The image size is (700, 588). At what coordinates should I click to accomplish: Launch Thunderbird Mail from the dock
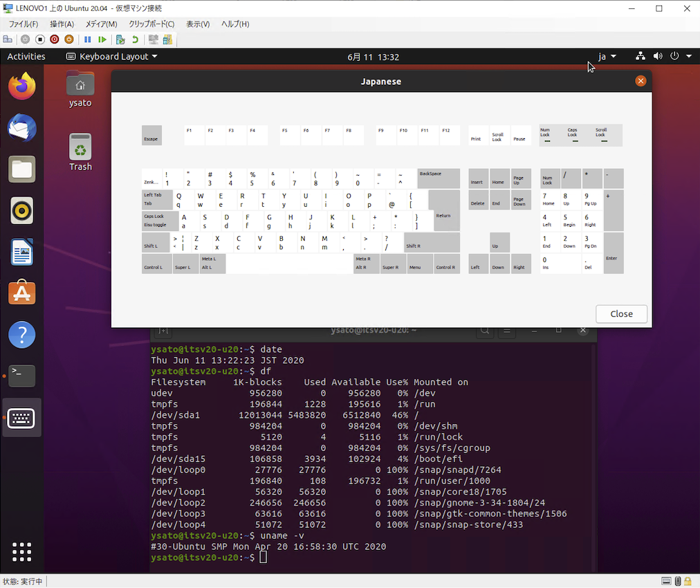tap(22, 128)
